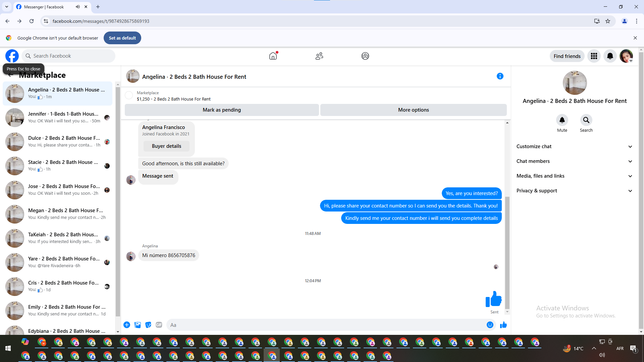Open Jennifer's 1-Beds 1-Bath conversation
Image resolution: width=644 pixels, height=362 pixels.
58,117
